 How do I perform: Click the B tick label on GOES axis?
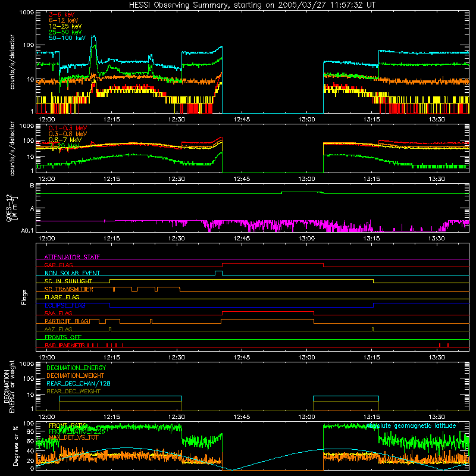32,185
